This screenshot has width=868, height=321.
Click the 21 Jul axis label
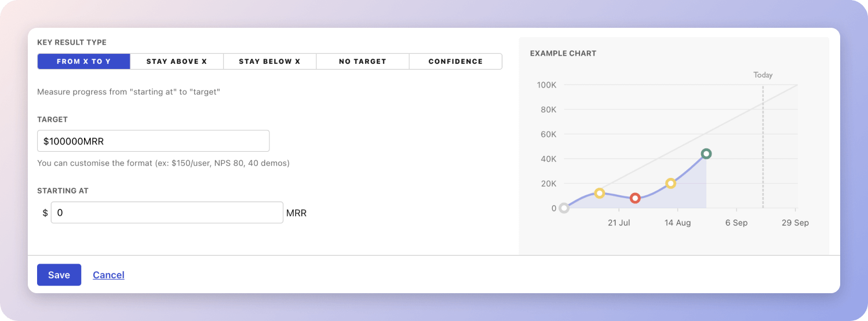pyautogui.click(x=619, y=223)
